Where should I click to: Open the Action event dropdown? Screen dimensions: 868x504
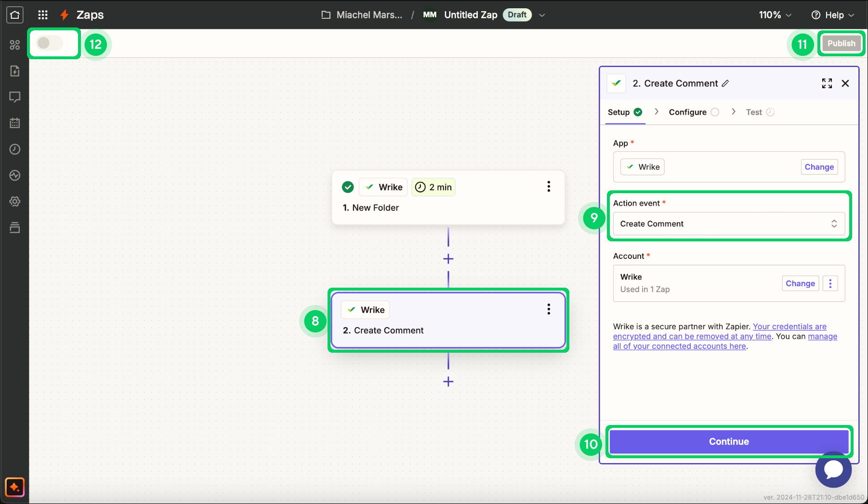coord(729,224)
